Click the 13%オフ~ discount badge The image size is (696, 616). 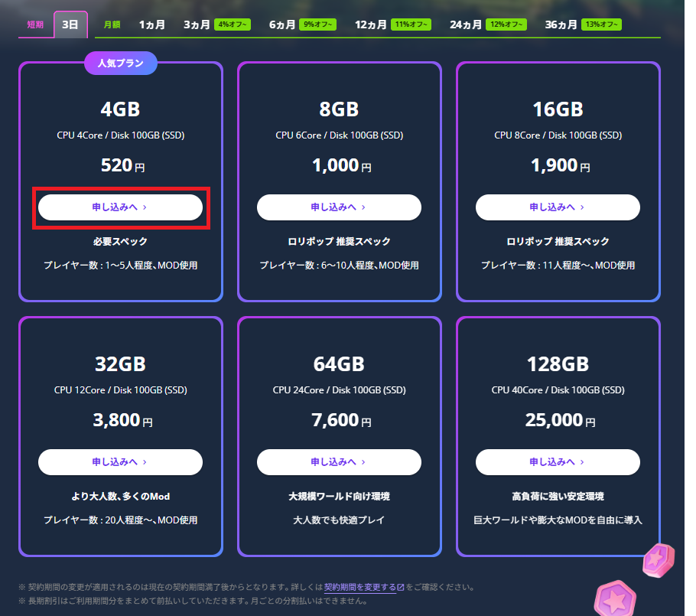coord(601,24)
